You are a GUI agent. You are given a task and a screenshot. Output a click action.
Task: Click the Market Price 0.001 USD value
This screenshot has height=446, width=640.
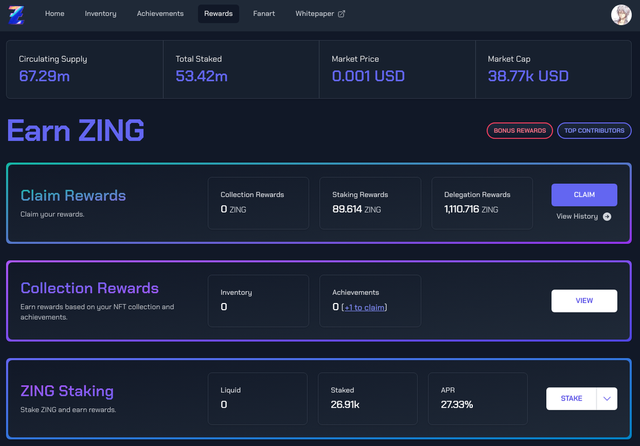368,76
